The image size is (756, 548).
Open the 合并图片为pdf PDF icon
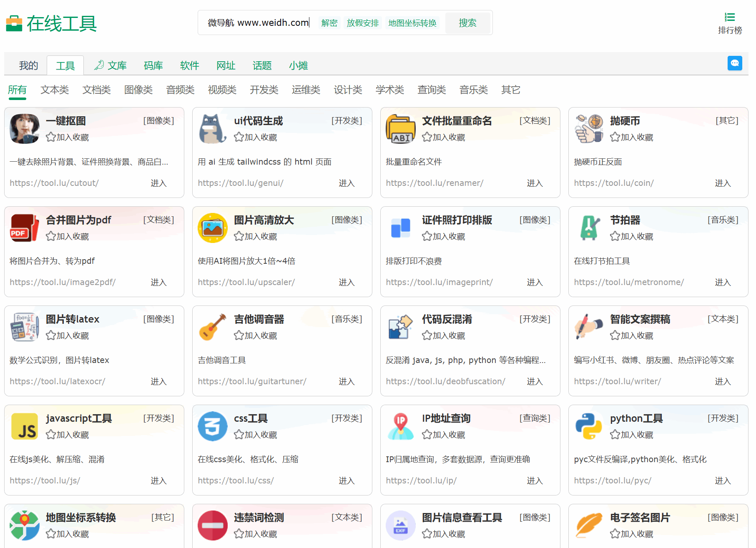(25, 228)
